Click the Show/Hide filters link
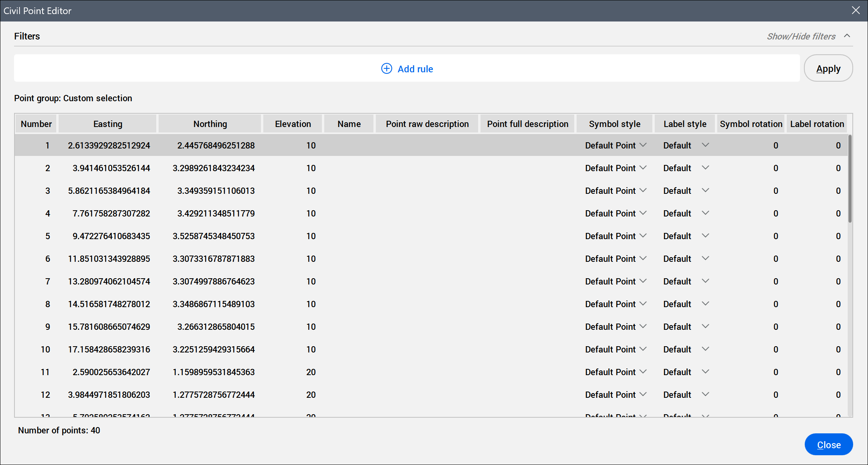The image size is (868, 465). (x=801, y=36)
